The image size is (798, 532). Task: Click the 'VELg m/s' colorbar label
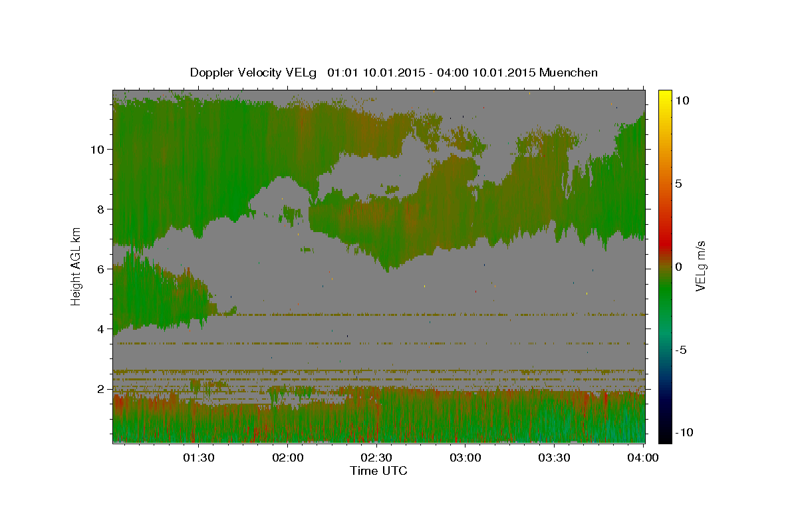[x=700, y=267]
